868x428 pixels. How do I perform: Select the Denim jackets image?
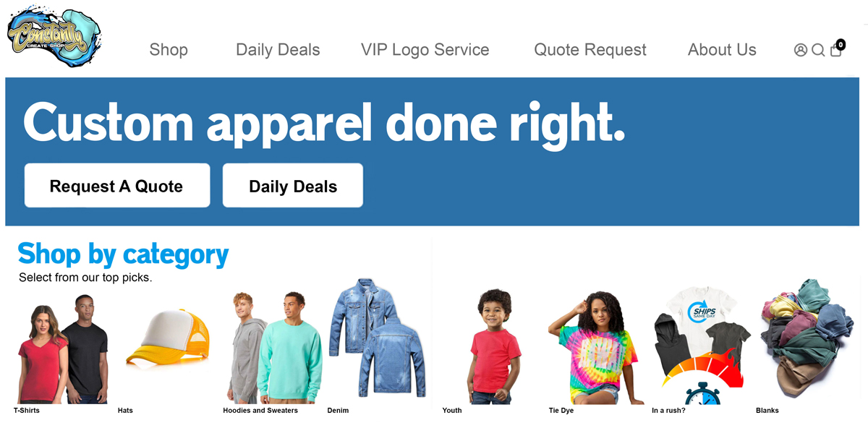[377, 337]
